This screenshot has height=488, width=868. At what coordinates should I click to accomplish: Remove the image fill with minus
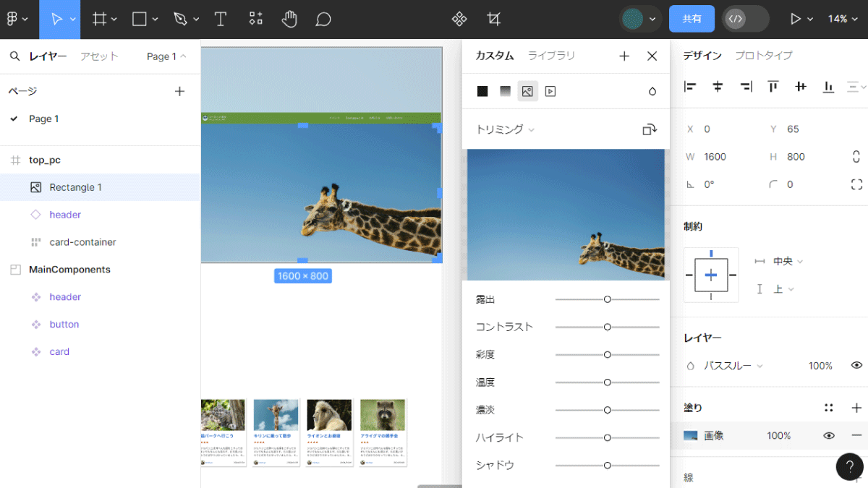[856, 436]
